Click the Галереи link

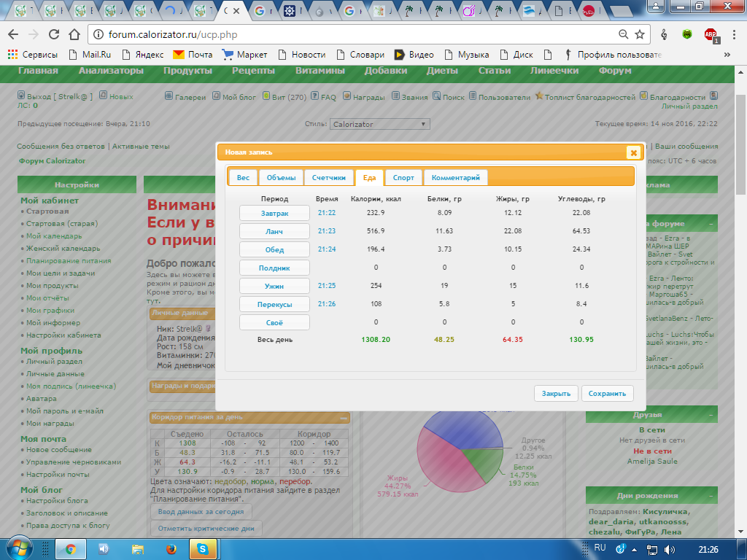[x=186, y=97]
